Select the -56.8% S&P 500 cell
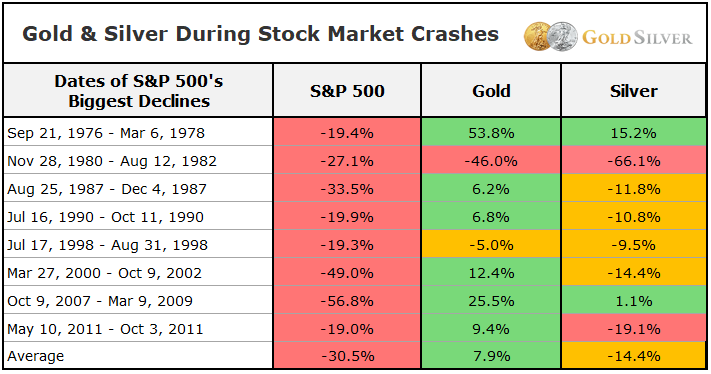Image resolution: width=711 pixels, height=374 pixels. pos(347,300)
